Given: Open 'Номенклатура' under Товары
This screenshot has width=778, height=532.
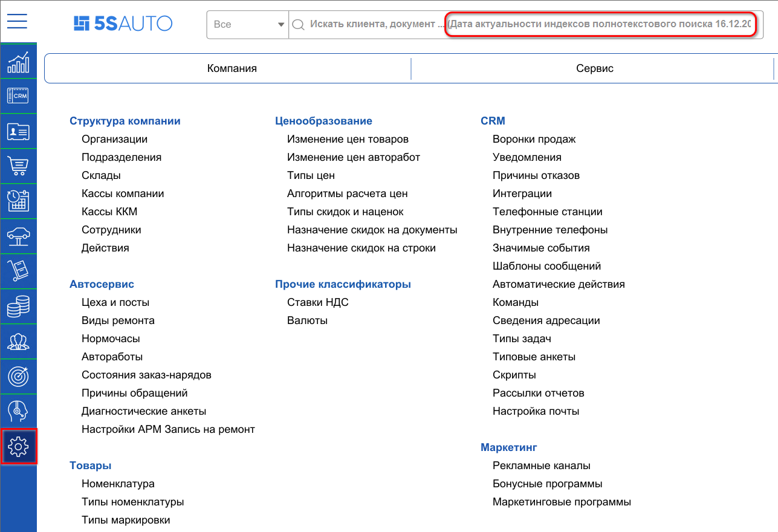Looking at the screenshot, I should click(x=118, y=483).
